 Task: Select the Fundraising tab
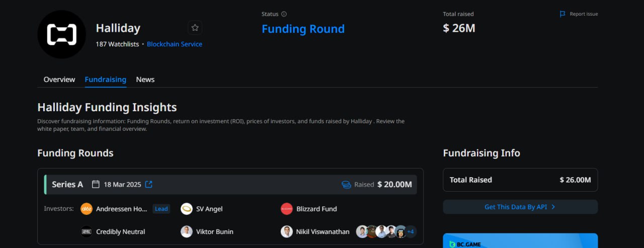106,79
